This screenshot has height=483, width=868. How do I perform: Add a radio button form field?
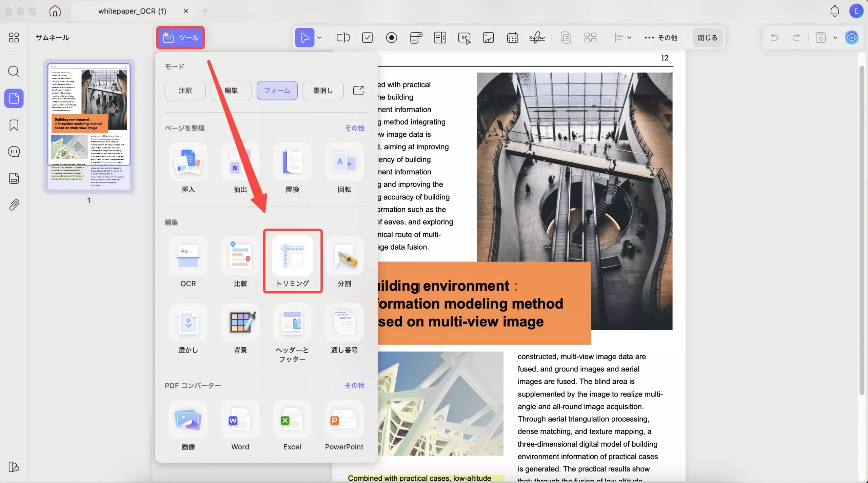(x=391, y=38)
